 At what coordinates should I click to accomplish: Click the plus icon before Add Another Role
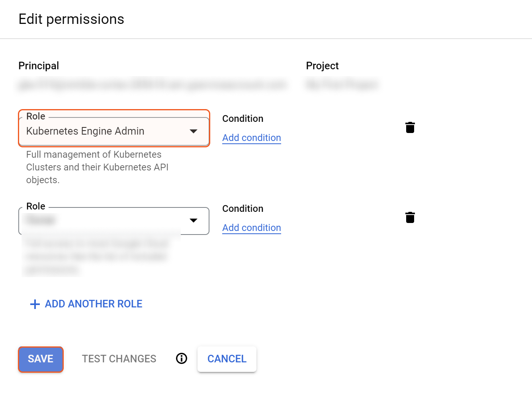[x=35, y=304]
